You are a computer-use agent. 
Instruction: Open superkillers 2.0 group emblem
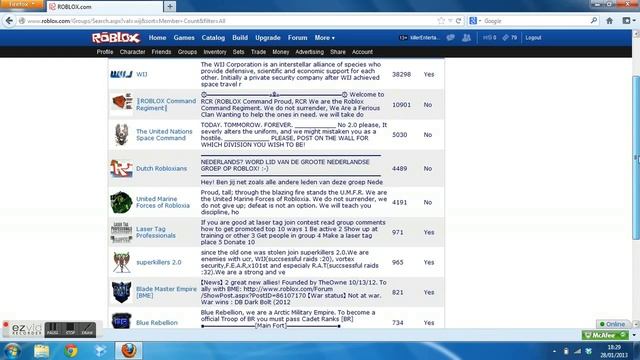point(121,262)
